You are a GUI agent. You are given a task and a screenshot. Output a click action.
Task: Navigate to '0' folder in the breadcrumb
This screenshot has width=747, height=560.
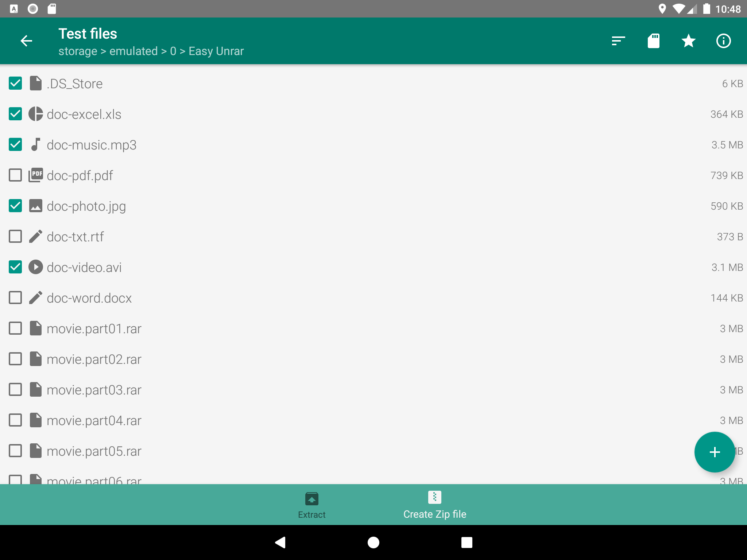coord(173,51)
